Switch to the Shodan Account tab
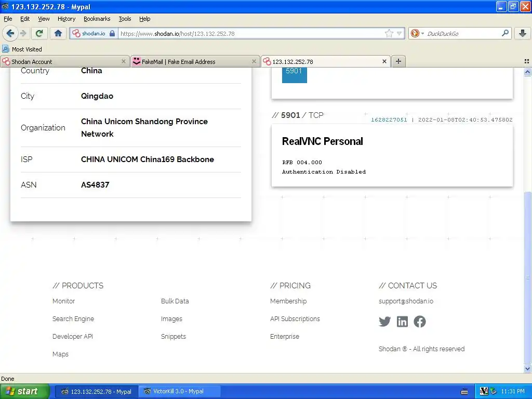Viewport: 532px width, 399px height. coord(64,61)
